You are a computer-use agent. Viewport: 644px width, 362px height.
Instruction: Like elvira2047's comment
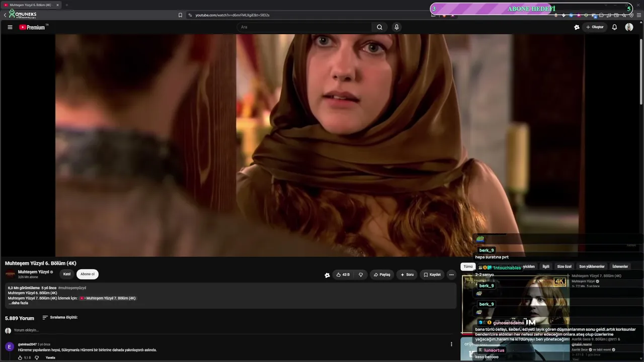[x=20, y=357]
